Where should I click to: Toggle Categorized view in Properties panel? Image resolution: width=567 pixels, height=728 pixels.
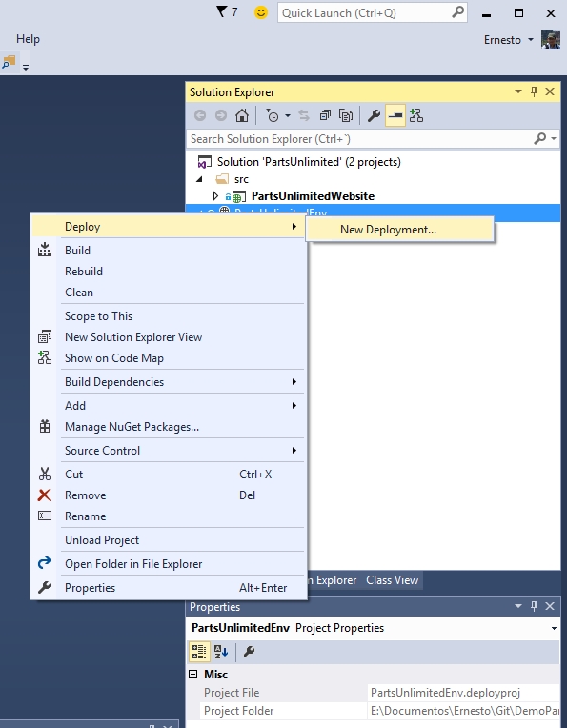[199, 652]
